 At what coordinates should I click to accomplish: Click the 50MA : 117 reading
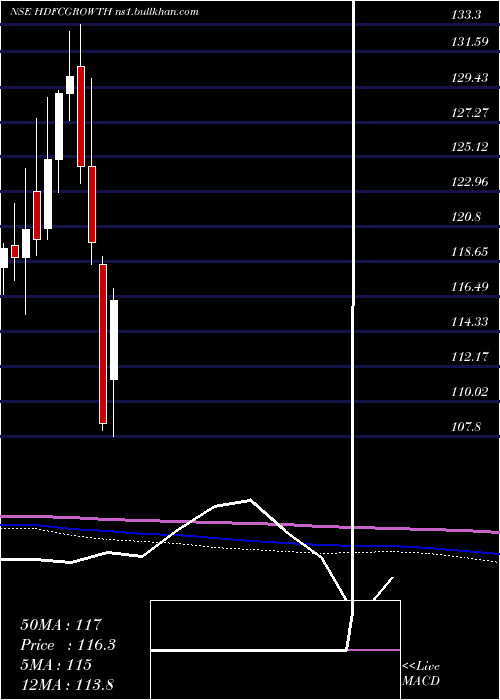(x=61, y=625)
